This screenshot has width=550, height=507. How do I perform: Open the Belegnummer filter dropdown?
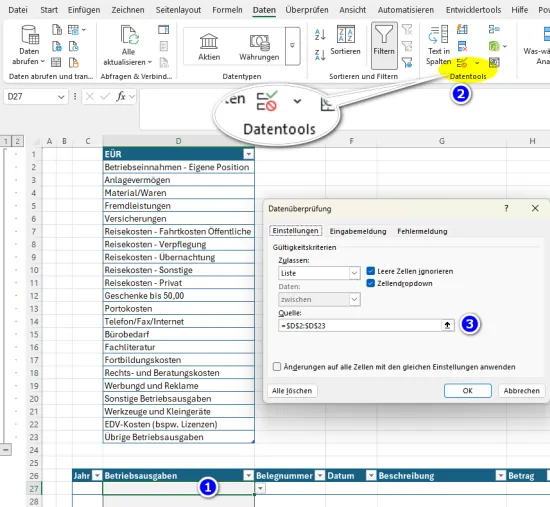[x=320, y=475]
